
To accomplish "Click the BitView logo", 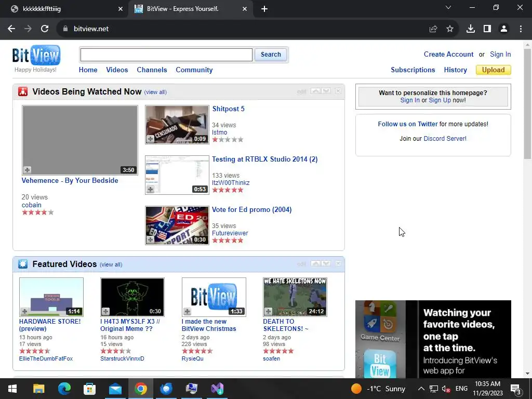I will pyautogui.click(x=36, y=55).
